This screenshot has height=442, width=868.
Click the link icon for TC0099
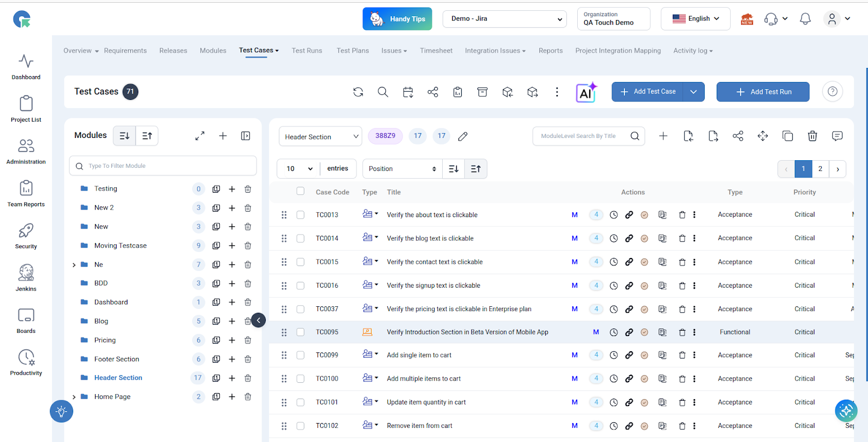[x=629, y=355]
